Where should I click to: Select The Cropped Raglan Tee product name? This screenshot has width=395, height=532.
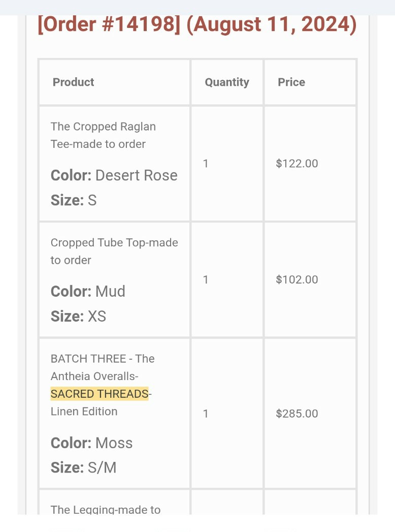[103, 135]
